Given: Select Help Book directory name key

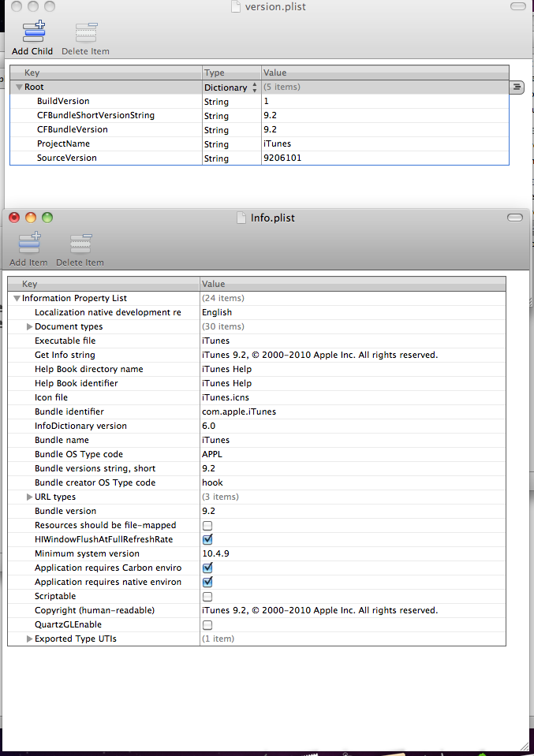Looking at the screenshot, I should pyautogui.click(x=89, y=369).
